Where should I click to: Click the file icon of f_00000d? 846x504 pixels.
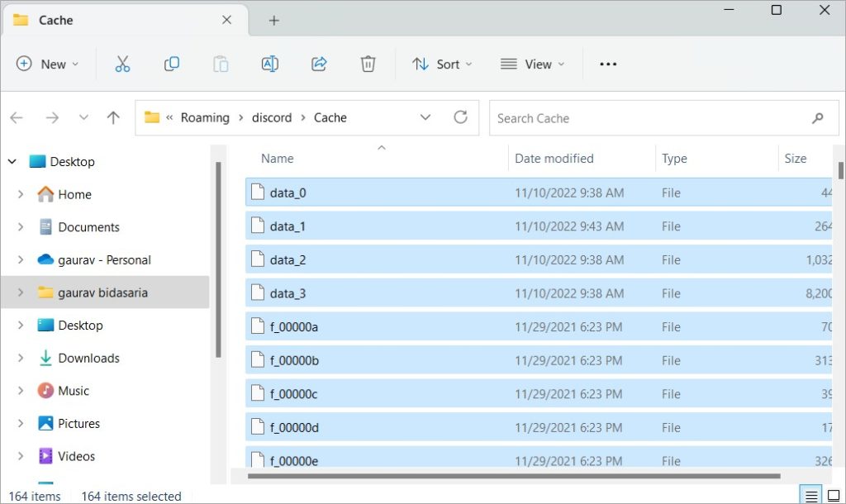click(258, 427)
